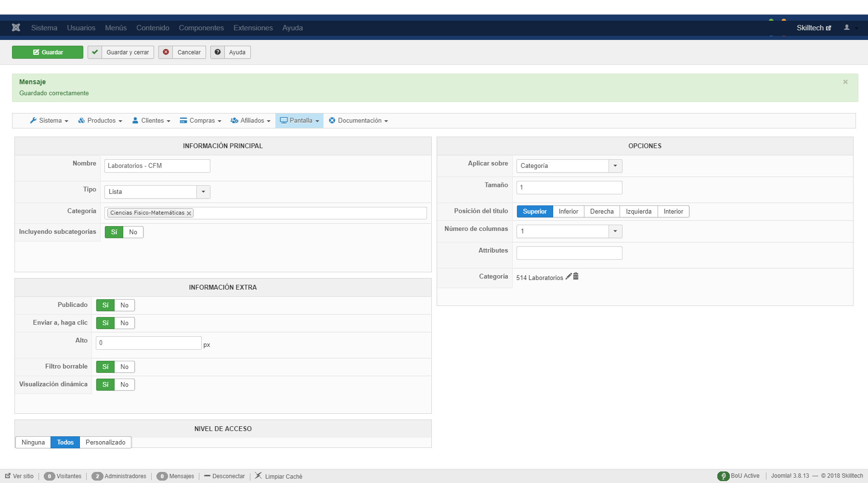
Task: Click the Joomla logo icon
Action: [16, 27]
